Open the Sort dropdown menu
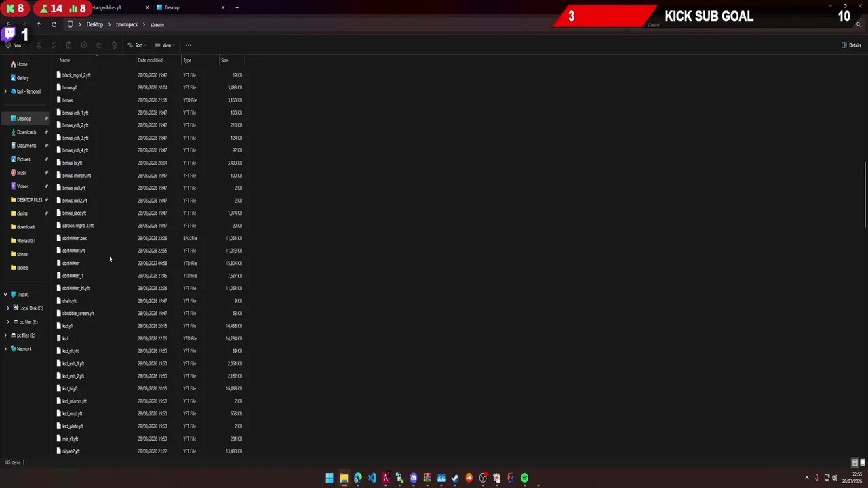Viewport: 868px width, 488px height. point(136,45)
